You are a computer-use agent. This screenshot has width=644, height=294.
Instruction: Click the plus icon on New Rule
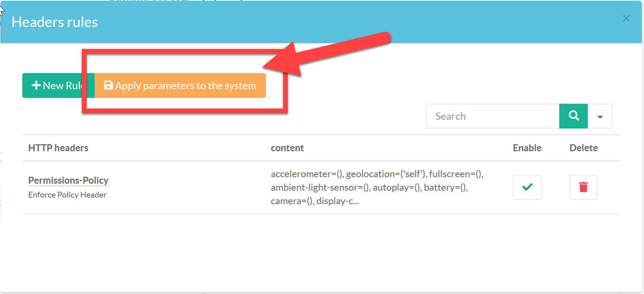coord(36,85)
